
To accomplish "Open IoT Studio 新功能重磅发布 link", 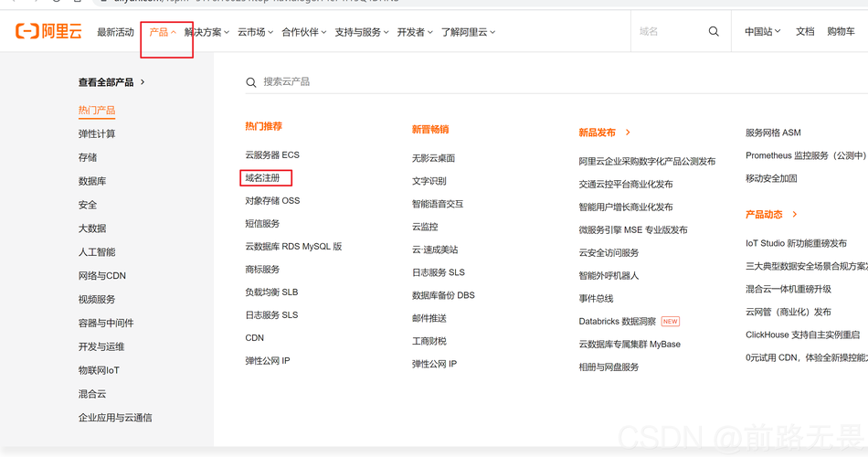I will click(x=796, y=243).
